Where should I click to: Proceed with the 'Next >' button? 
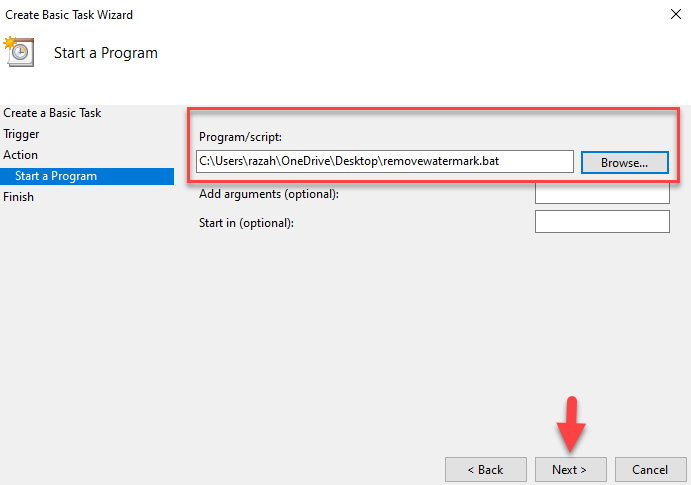point(569,469)
